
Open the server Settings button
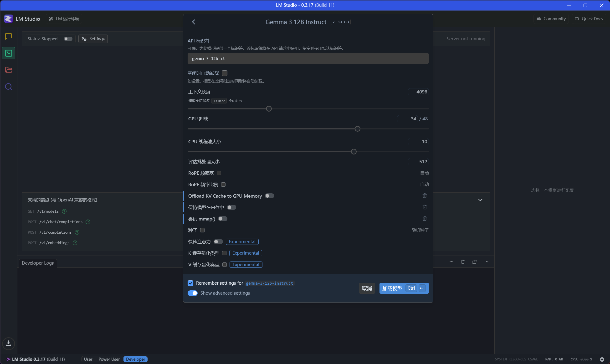tap(93, 39)
